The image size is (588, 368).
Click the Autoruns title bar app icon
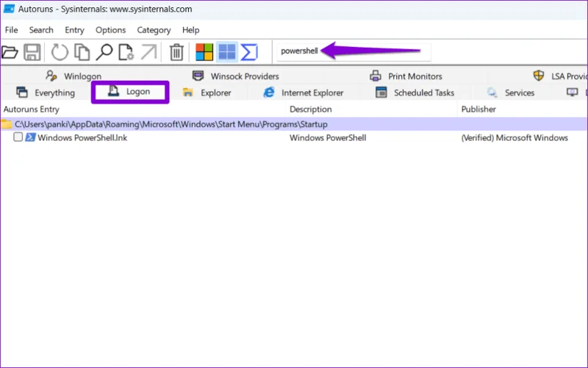tap(9, 9)
